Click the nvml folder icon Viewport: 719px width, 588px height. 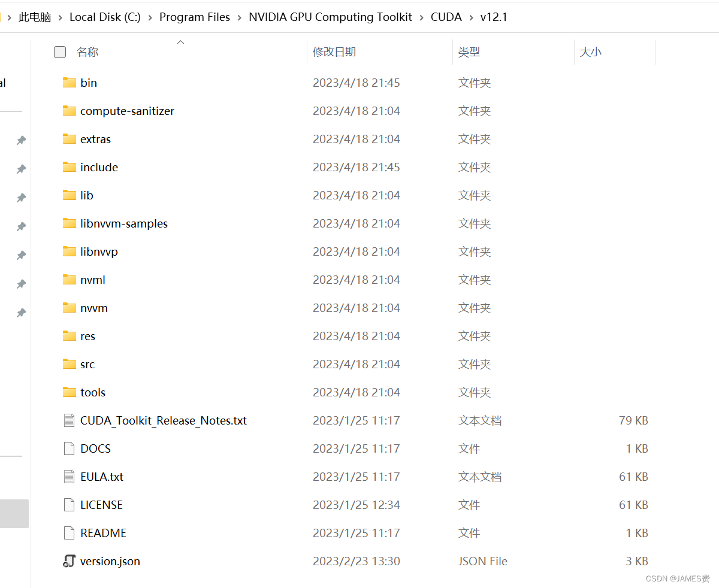tap(70, 280)
